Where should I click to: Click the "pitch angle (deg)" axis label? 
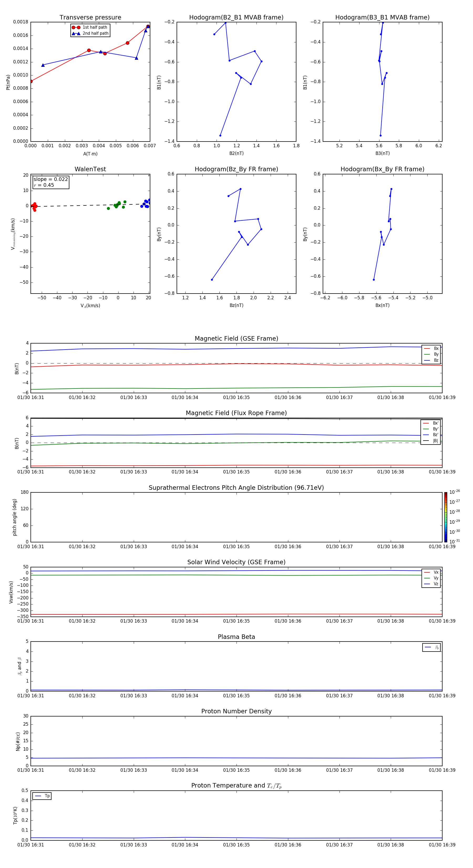[x=14, y=517]
